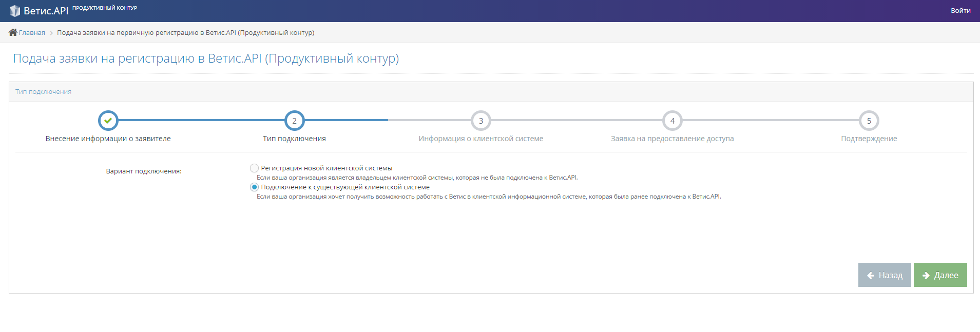Click the Ветис.API shield logo icon
The width and height of the screenshot is (980, 332).
(x=15, y=11)
